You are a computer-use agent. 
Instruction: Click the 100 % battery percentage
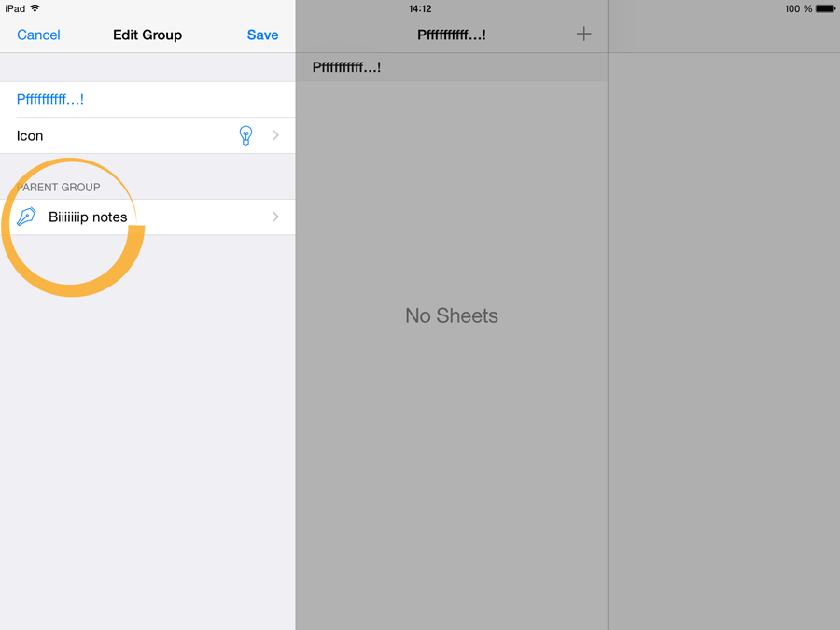pos(798,8)
